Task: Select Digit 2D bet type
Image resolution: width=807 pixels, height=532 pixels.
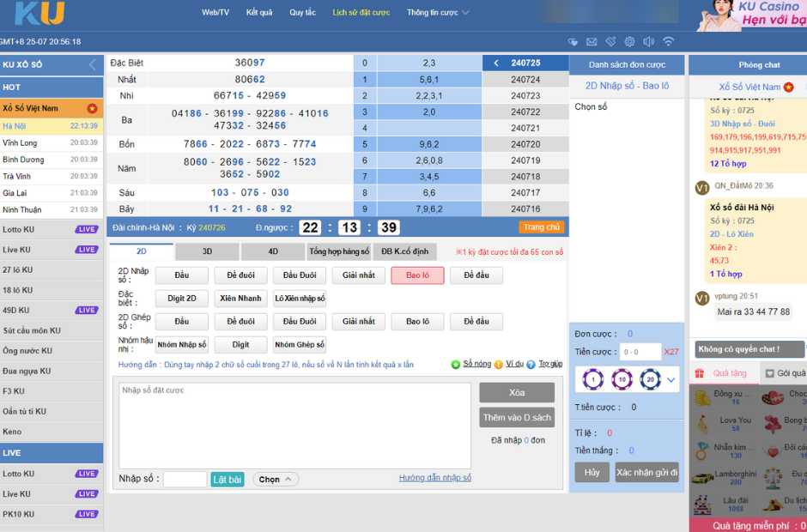Action: (182, 299)
